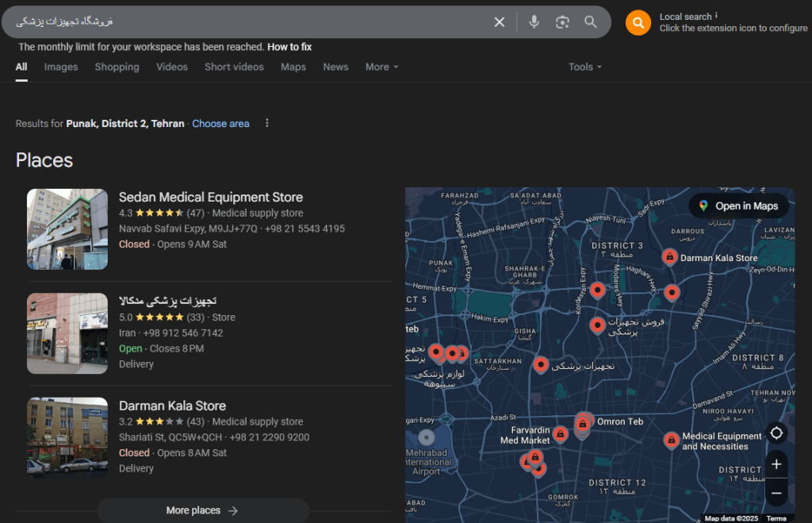
Task: Click the Darman Kala phone +98 21 2290 9200
Action: pyautogui.click(x=270, y=437)
